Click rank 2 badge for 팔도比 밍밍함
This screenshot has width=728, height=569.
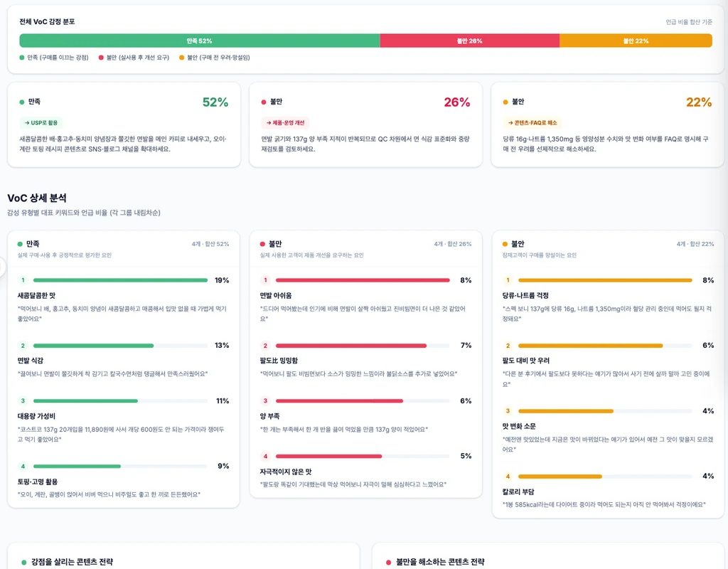click(265, 346)
